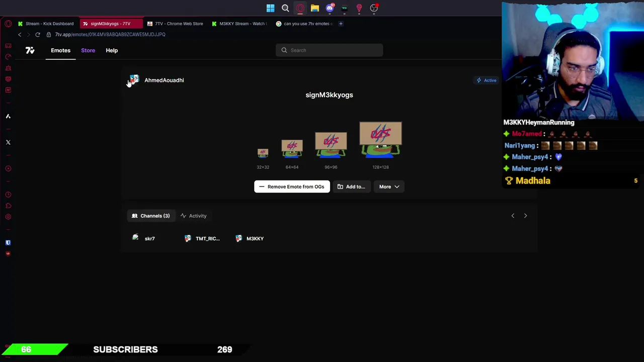The image size is (644, 362).
Task: Open AhmedAouadhi profile link
Action: [164, 80]
